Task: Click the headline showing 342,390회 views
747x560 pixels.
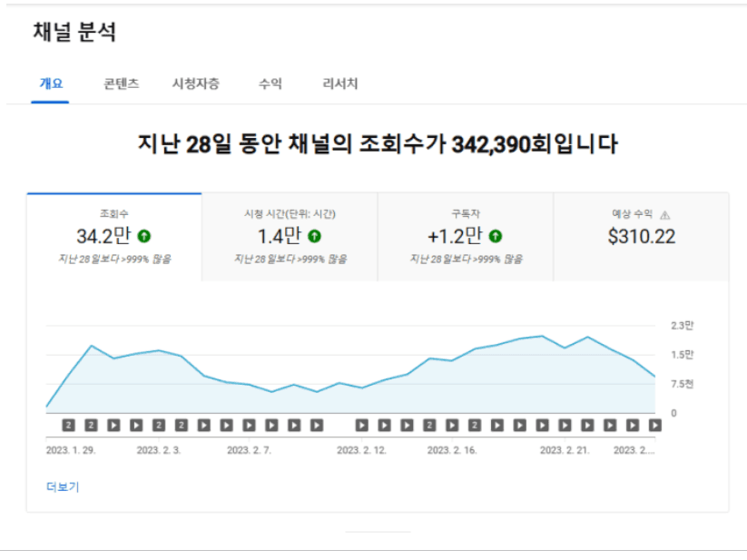Action: coord(378,143)
